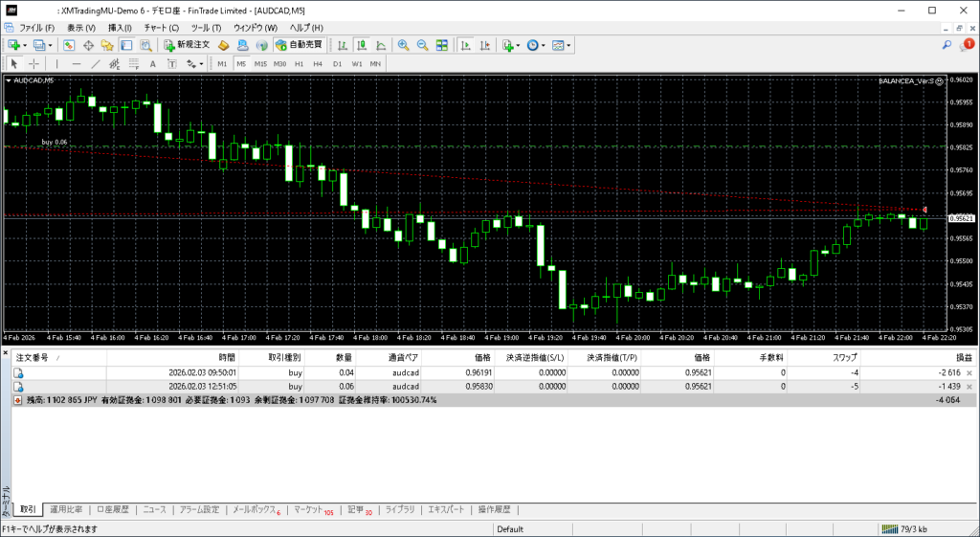Select the H1 timeframe button
980x537 pixels.
(299, 63)
